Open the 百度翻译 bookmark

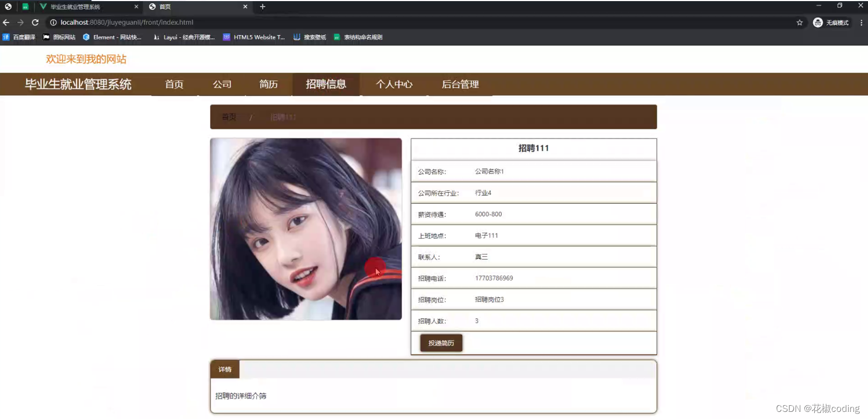tap(19, 37)
